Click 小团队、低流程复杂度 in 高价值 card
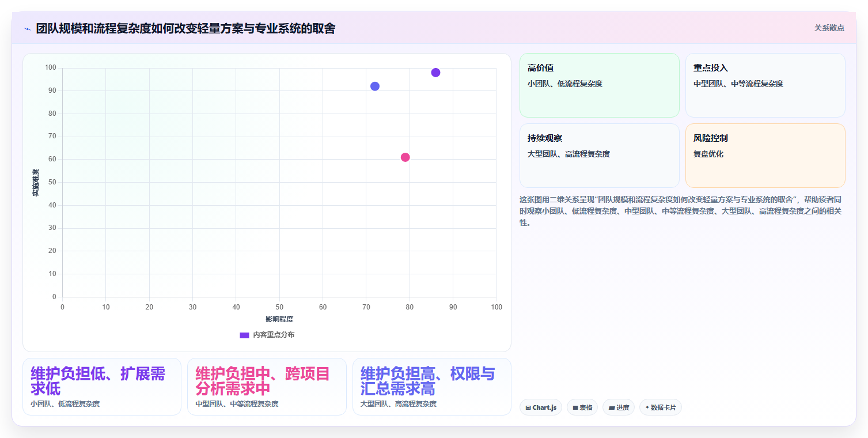Screen dimensions: 868x438 pos(565,84)
